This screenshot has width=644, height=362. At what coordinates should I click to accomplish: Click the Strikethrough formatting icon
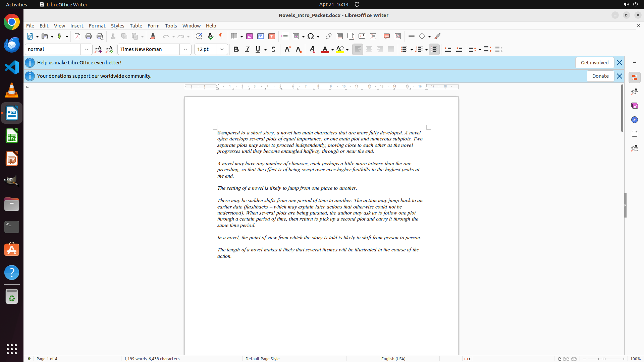tap(273, 49)
